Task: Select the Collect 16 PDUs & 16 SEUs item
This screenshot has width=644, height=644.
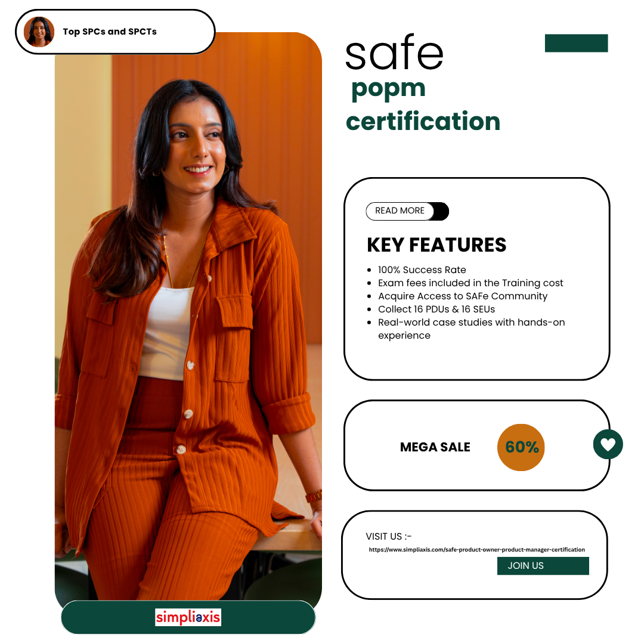Action: [x=436, y=309]
